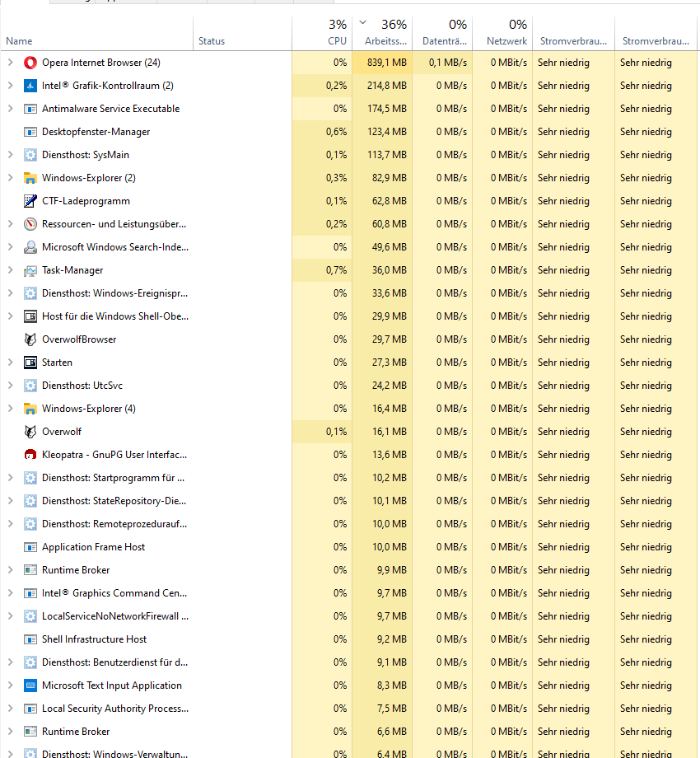Click the CTF-Ladeprogramm pen icon
Viewport: 700px width, 758px height.
pos(30,201)
